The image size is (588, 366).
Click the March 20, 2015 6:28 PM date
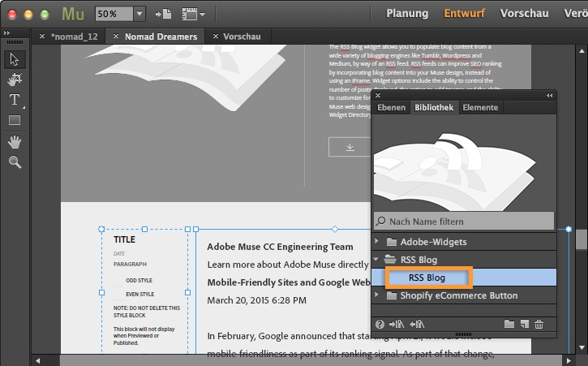click(x=257, y=300)
